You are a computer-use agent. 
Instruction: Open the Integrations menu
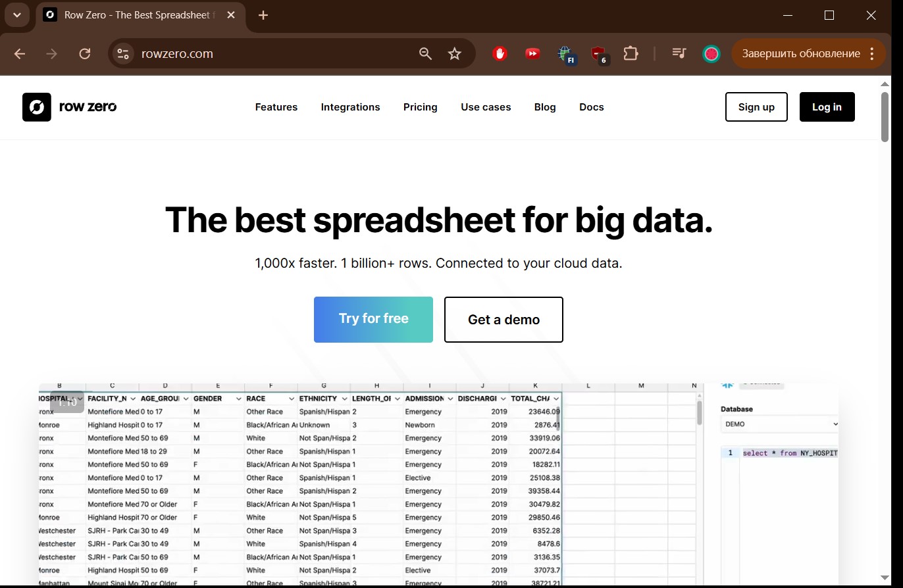350,107
